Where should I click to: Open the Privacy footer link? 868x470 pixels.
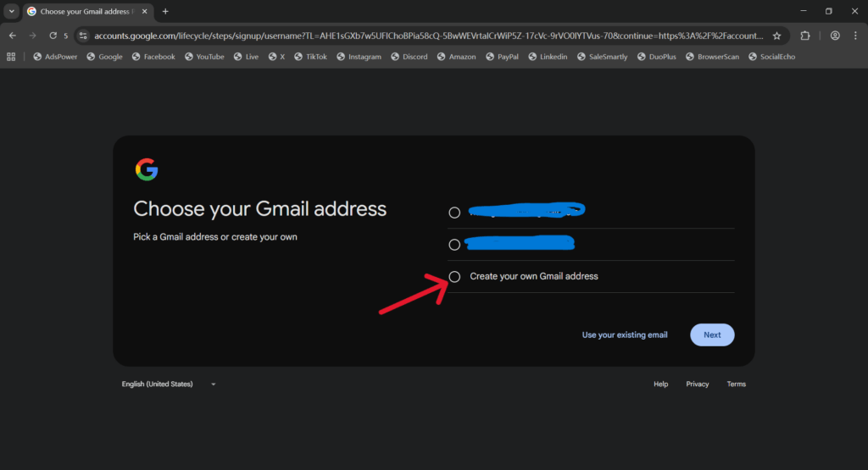click(x=698, y=384)
